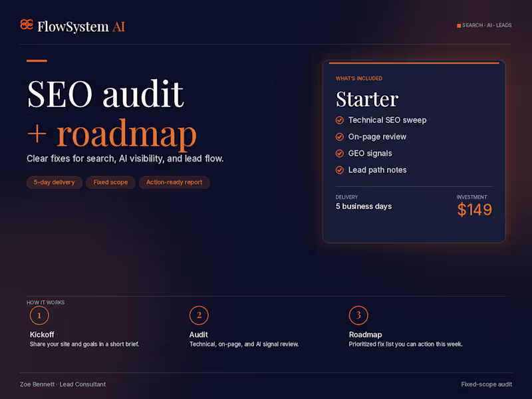Click the Prioritized fix list description
Screen dimensions: 532x399
tap(406, 344)
